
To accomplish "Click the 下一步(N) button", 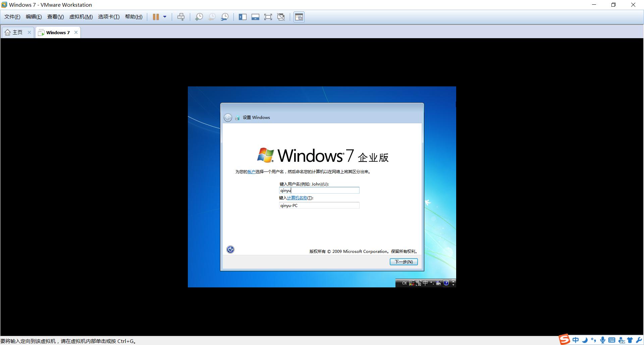I will coord(404,262).
